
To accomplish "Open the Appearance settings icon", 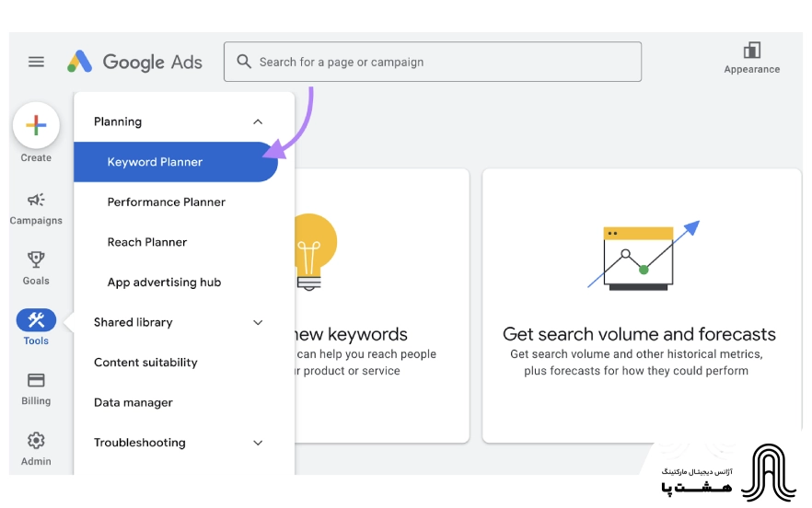I will coord(751,51).
